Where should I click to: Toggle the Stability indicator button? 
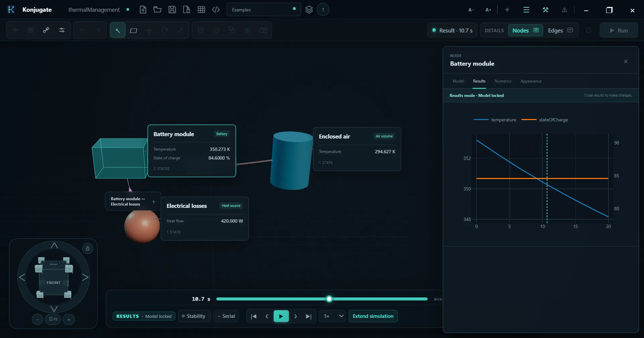(194, 316)
